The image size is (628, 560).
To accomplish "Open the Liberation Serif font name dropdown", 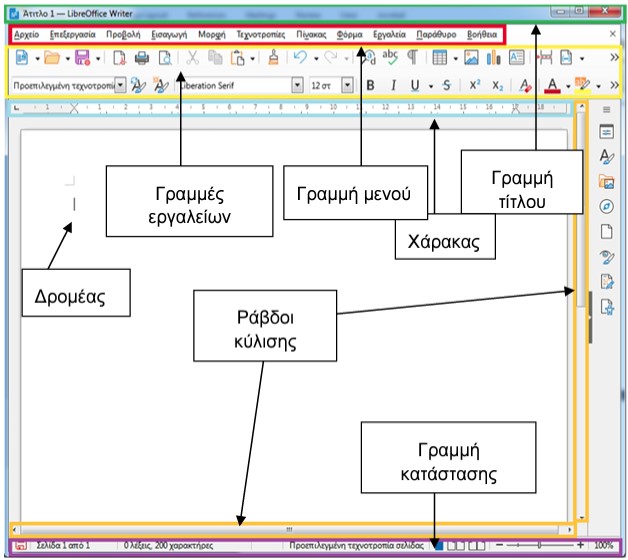I will (x=297, y=85).
